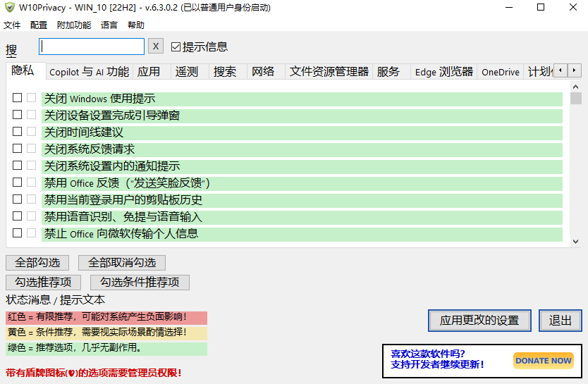Open the 文件 menu
The width and height of the screenshot is (588, 384).
pos(11,25)
